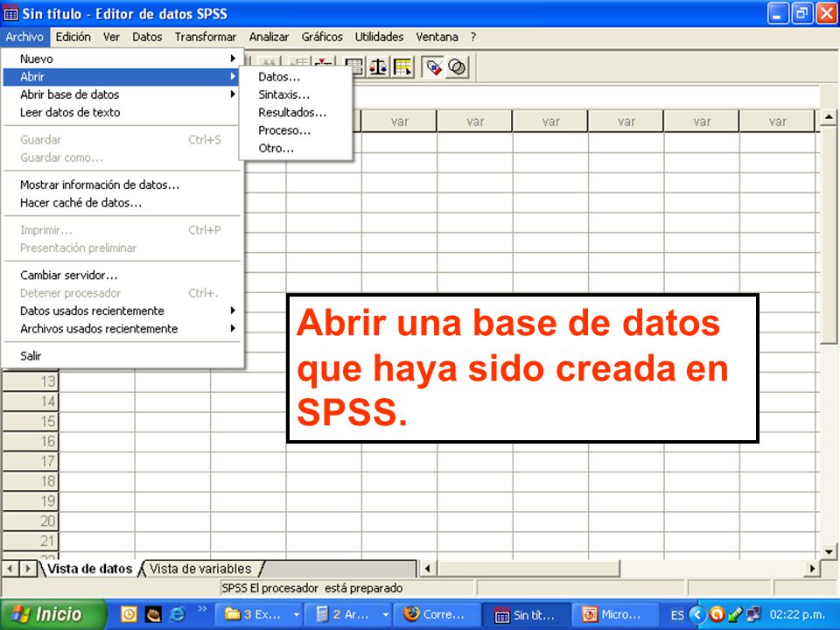Click the green pen tray icon
This screenshot has height=630, width=840.
coord(736,614)
